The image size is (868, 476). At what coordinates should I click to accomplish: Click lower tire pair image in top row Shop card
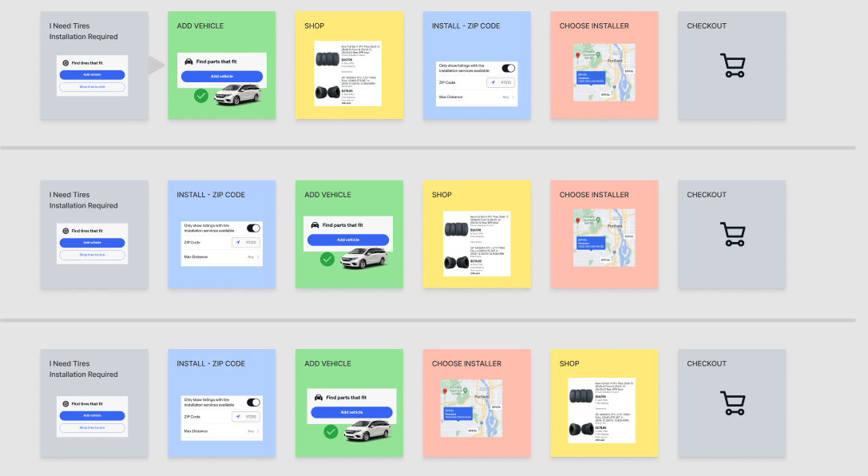(x=327, y=92)
